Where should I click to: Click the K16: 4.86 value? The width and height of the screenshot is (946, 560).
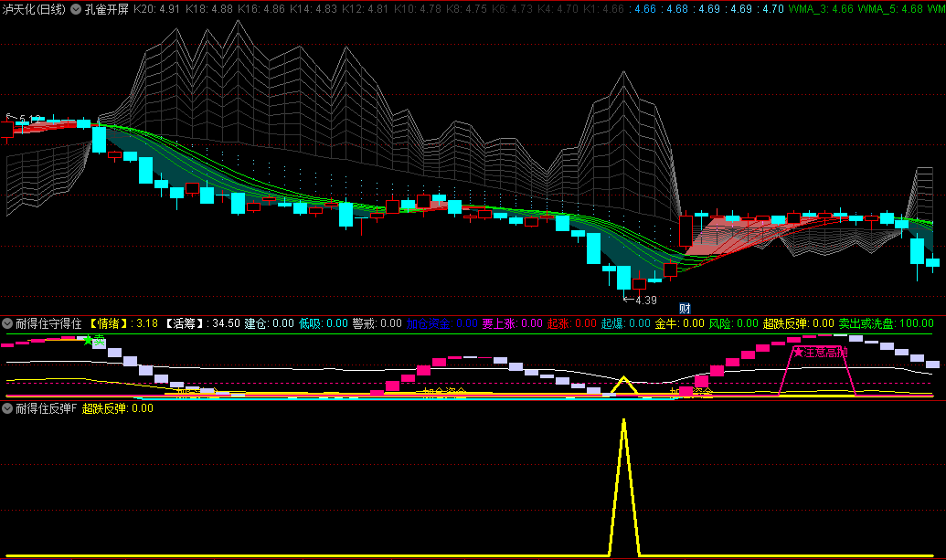pyautogui.click(x=261, y=9)
